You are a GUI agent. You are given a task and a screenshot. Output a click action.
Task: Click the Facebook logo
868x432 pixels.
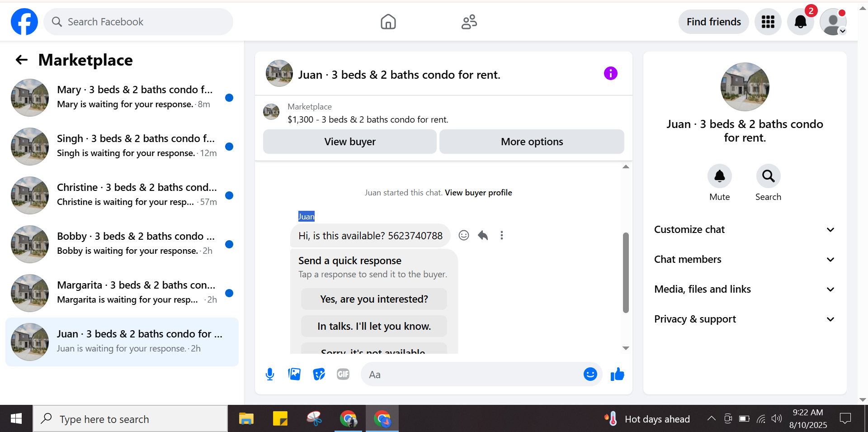(24, 22)
